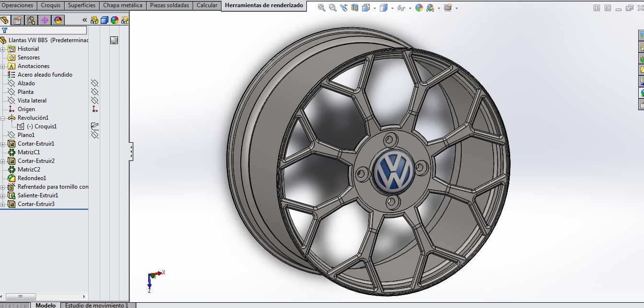
Task: Switch to the Croquis tab
Action: click(x=51, y=5)
